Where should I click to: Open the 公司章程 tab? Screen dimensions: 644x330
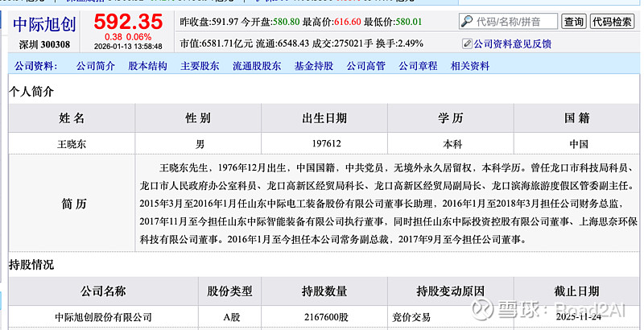click(x=418, y=66)
